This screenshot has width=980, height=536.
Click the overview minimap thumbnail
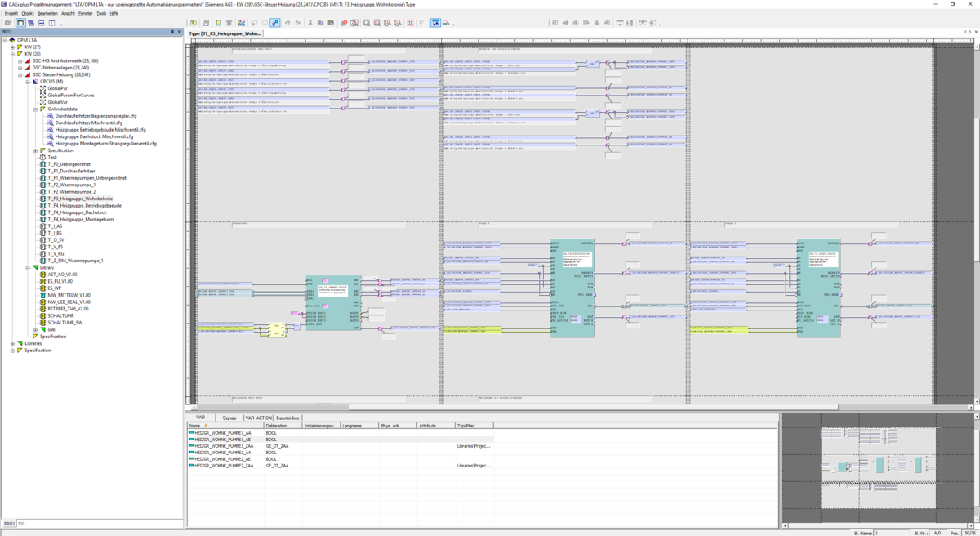click(878, 466)
